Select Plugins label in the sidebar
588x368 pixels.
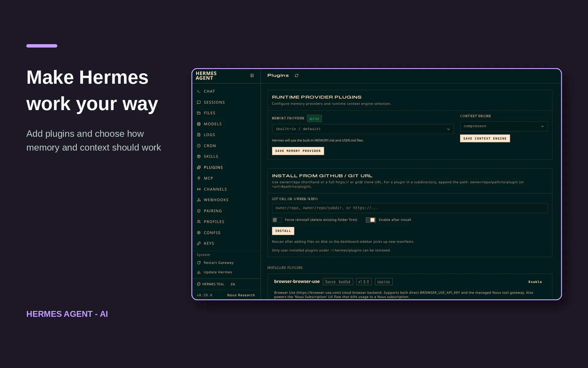[x=213, y=167]
